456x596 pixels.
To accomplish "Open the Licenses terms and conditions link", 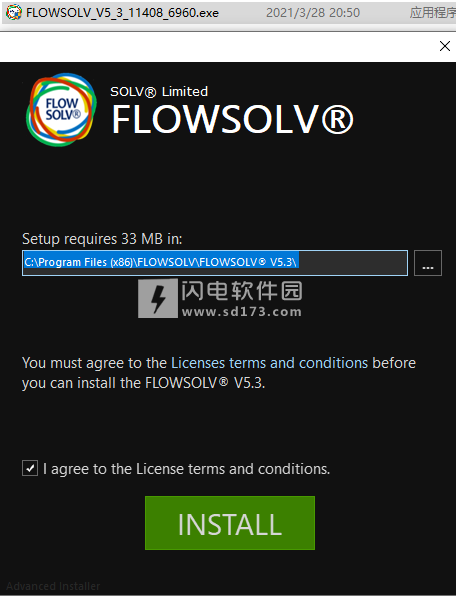I will [x=269, y=363].
